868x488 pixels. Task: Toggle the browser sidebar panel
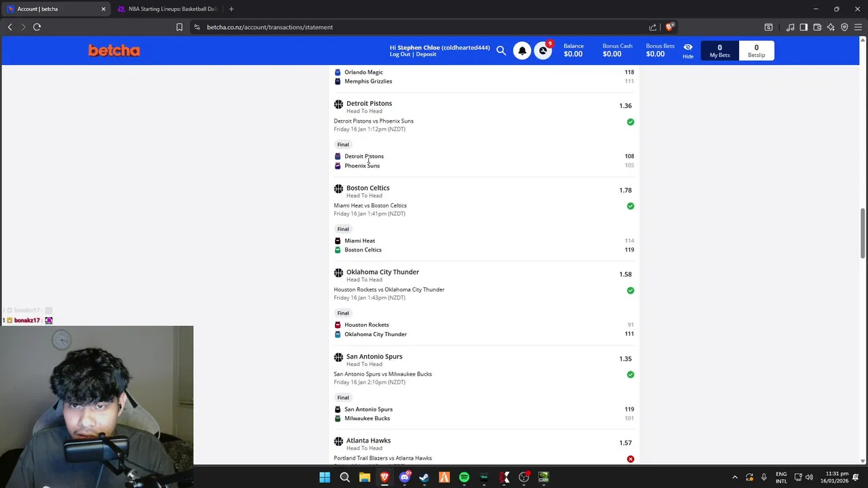804,27
